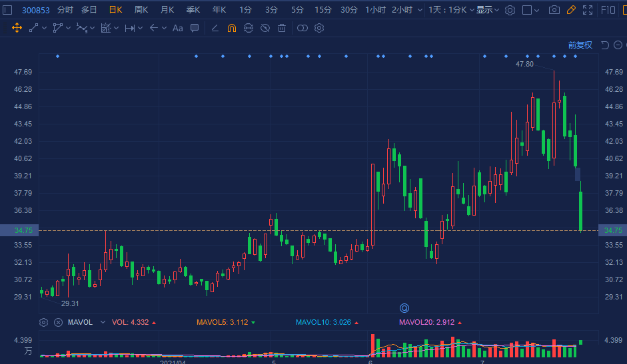The width and height of the screenshot is (627, 364).
Task: Add a comment bubble annotation
Action: [195, 28]
